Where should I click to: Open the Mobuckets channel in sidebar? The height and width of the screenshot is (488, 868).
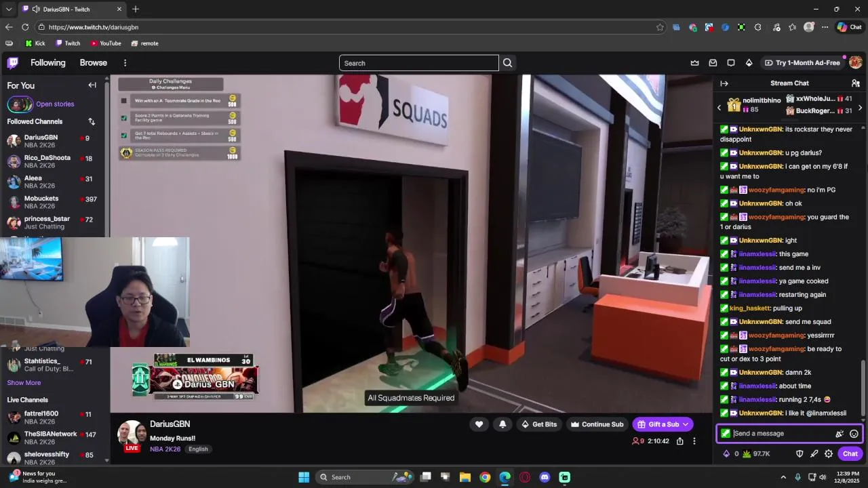[54, 202]
